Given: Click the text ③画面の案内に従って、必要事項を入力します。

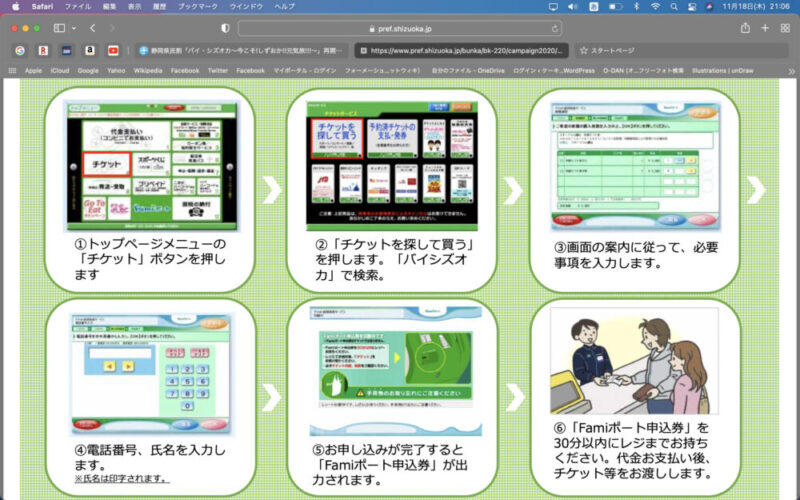Looking at the screenshot, I should click(636, 255).
